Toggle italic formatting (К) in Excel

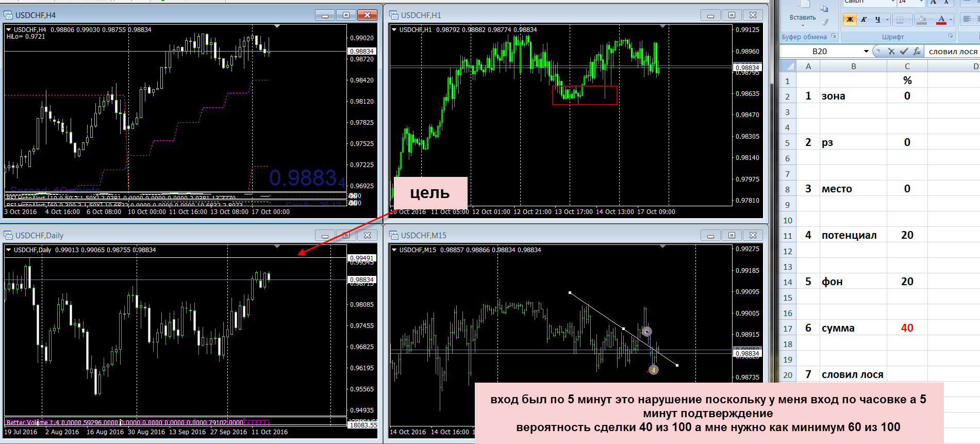(x=863, y=20)
